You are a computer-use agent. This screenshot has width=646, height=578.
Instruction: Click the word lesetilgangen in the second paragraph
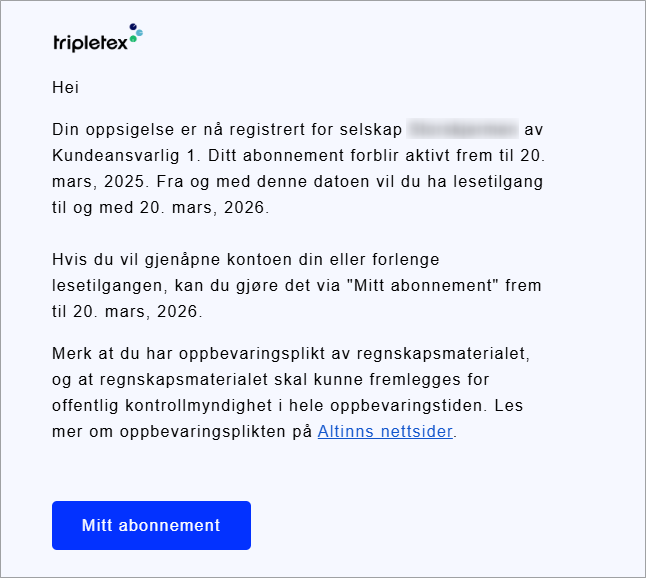[x=109, y=286]
